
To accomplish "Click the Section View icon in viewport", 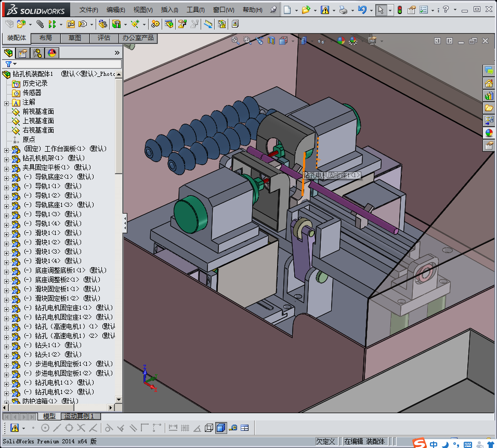I will (271, 40).
